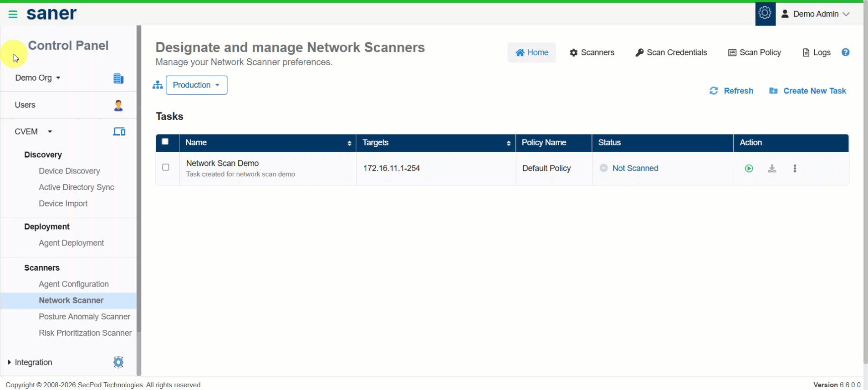
Task: Open the Production account dropdown
Action: click(196, 85)
